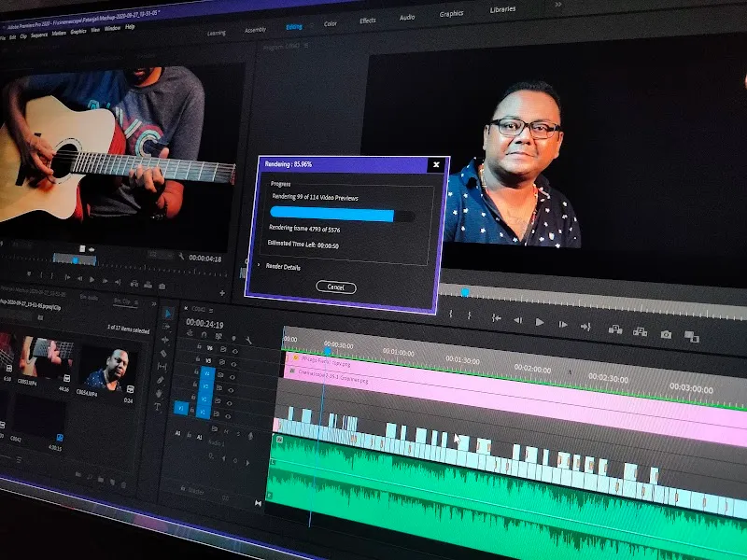This screenshot has width=747, height=560.
Task: Toggle V1 source patch button
Action: [x=181, y=408]
